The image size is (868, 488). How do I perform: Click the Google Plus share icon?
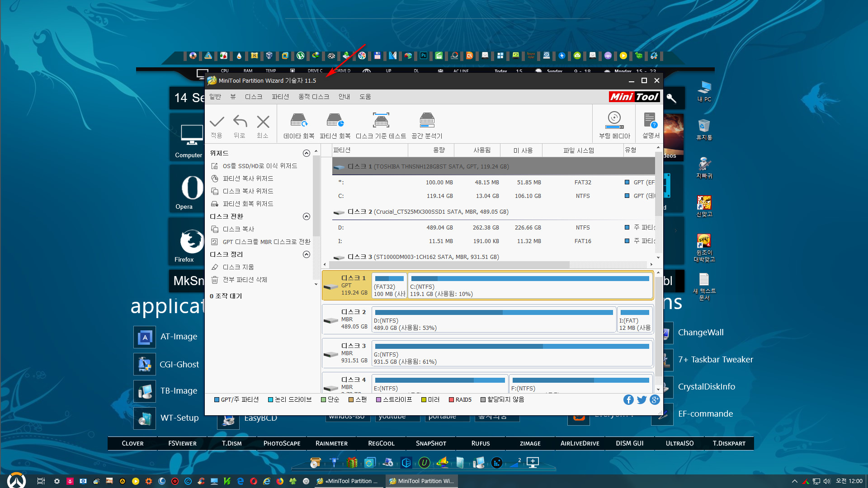(655, 399)
